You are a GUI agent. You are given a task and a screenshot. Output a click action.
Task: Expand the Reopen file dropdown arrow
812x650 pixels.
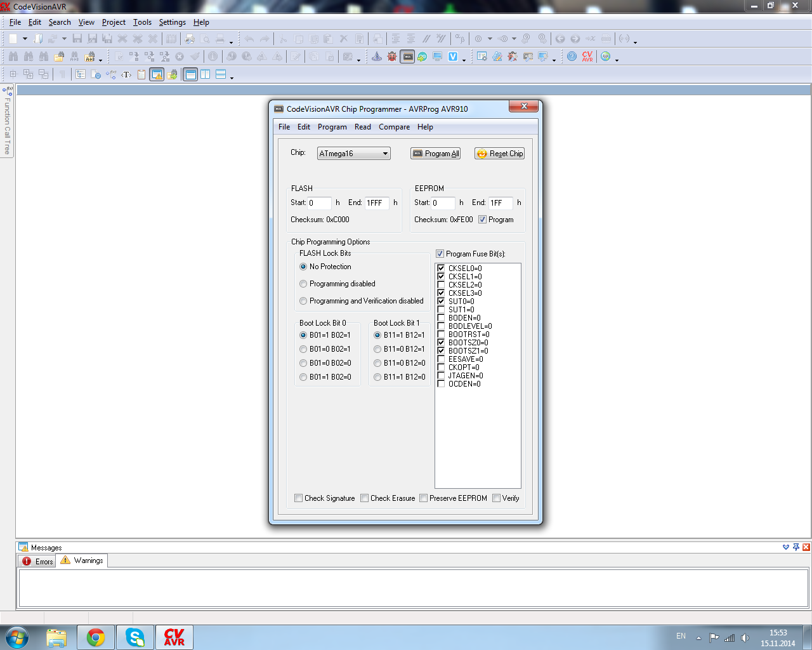(x=64, y=39)
